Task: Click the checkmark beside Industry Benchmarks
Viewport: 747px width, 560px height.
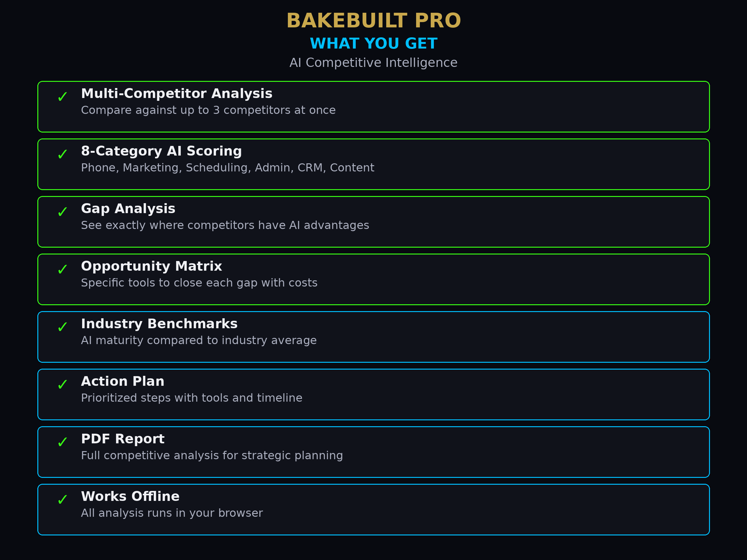Action: [63, 327]
